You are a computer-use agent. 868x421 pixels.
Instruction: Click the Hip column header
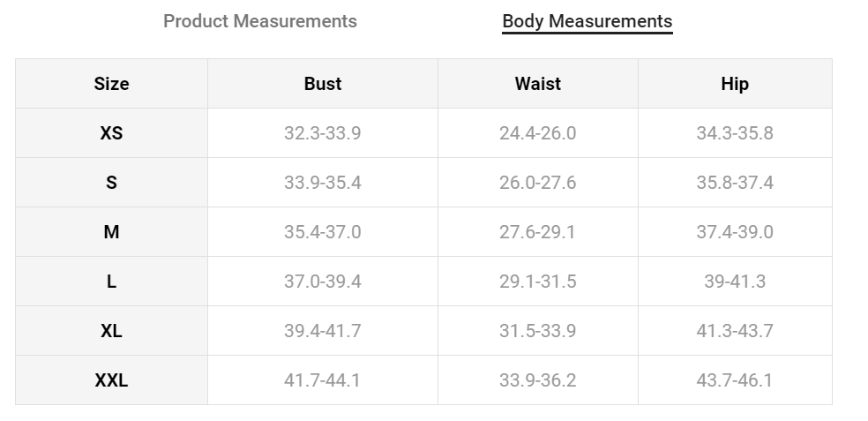pos(734,84)
